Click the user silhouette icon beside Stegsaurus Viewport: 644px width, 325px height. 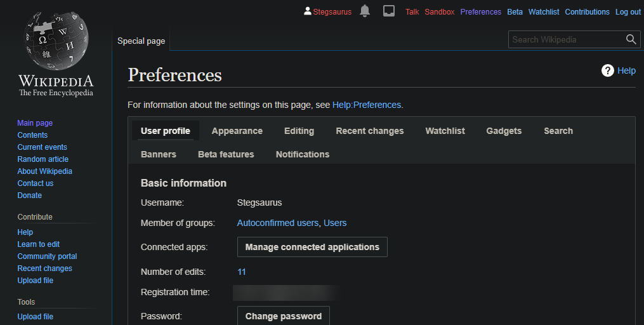pos(308,11)
